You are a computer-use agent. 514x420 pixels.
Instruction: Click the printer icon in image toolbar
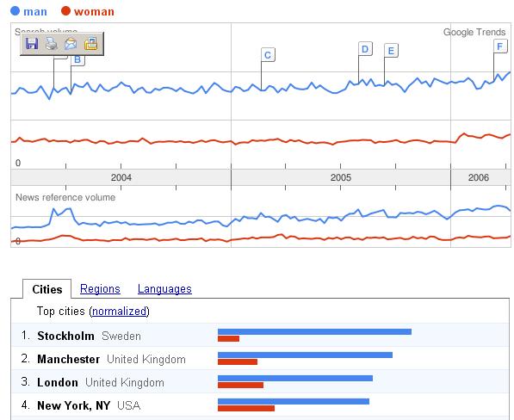(x=51, y=44)
